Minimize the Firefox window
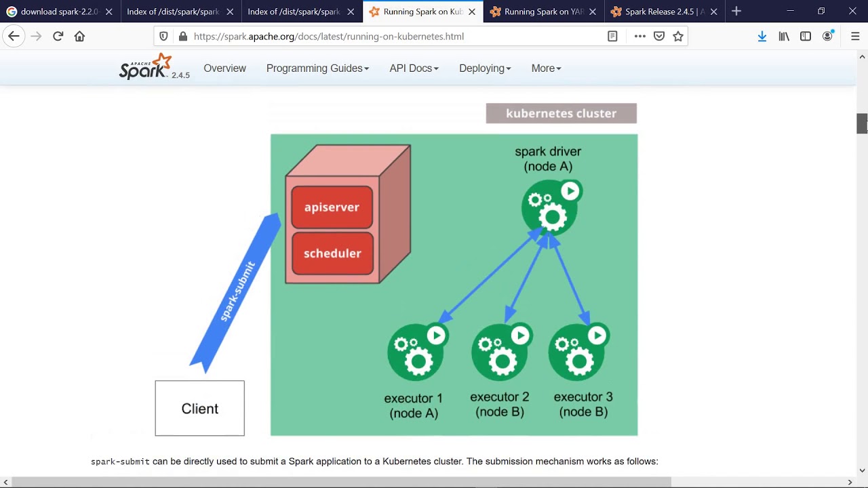 tap(790, 12)
